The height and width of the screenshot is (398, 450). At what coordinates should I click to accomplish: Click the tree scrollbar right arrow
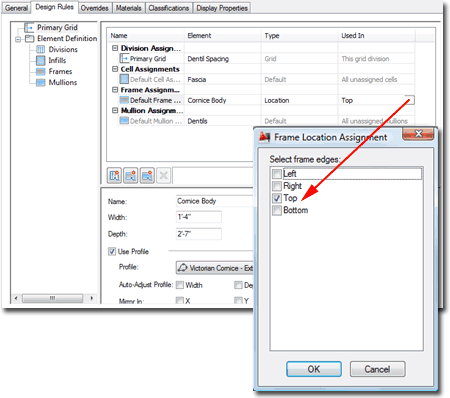91,298
